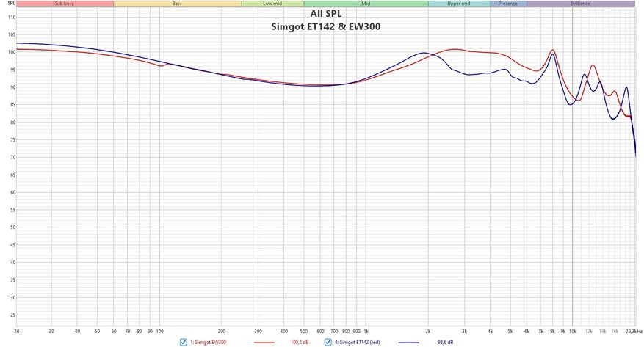Click the 20,3kHz frequency axis label
The image size is (644, 347).
point(634,331)
